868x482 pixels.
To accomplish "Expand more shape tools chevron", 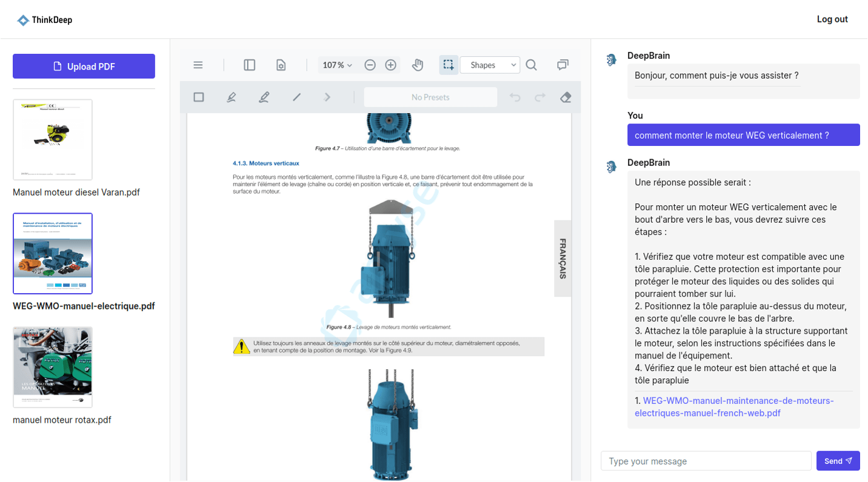I will [328, 97].
